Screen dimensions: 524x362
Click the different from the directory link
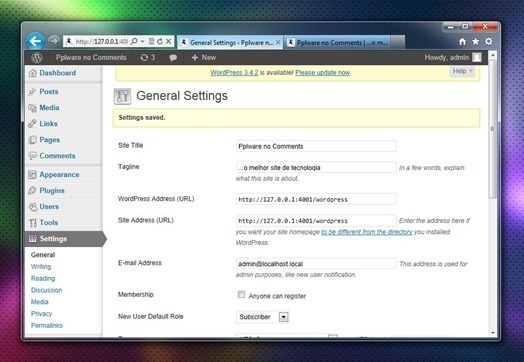367,232
